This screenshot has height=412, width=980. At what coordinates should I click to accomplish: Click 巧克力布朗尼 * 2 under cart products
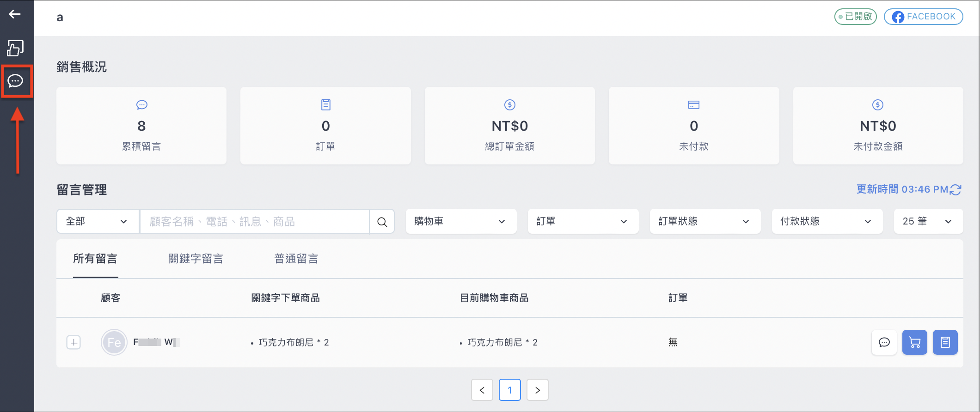pos(502,342)
